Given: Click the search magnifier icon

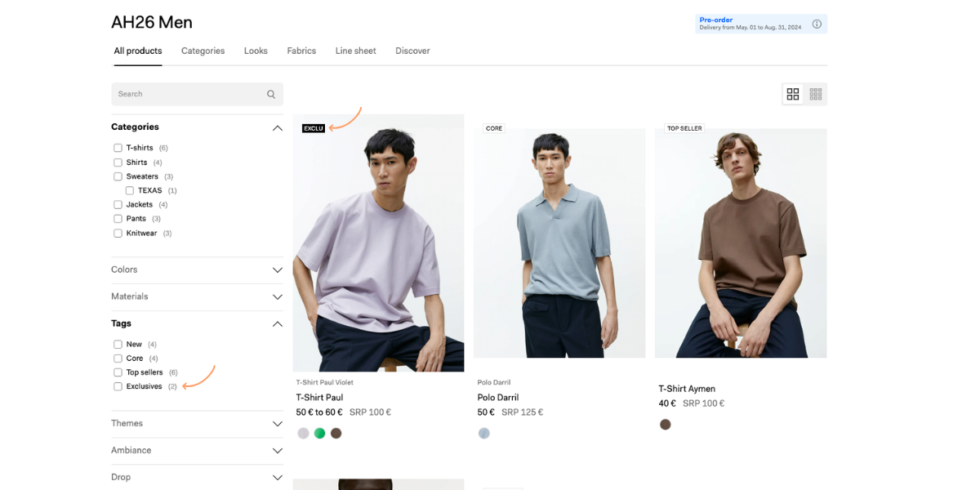Looking at the screenshot, I should [x=271, y=95].
